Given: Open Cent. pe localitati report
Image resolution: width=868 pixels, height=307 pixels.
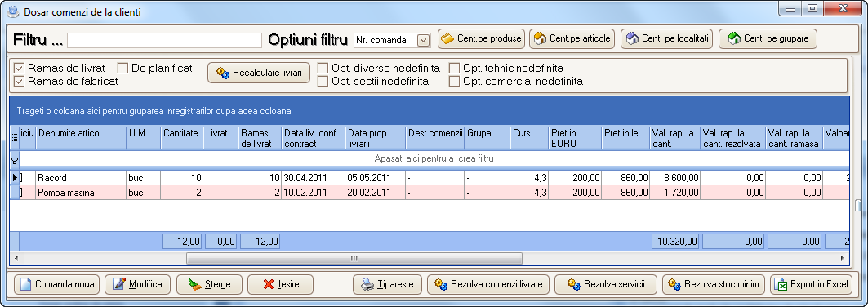Looking at the screenshot, I should click(667, 38).
